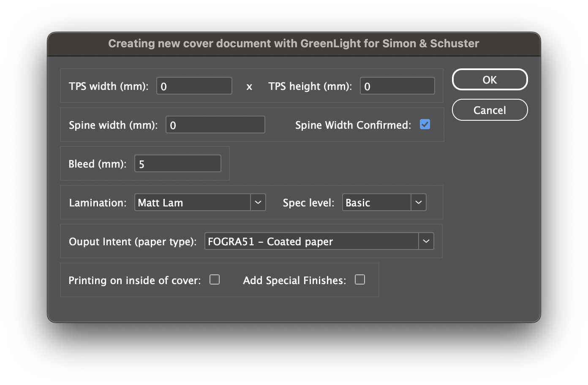Viewport: 588px width, 385px height.
Task: Focus the TPS width (mm) field
Action: [x=194, y=86]
